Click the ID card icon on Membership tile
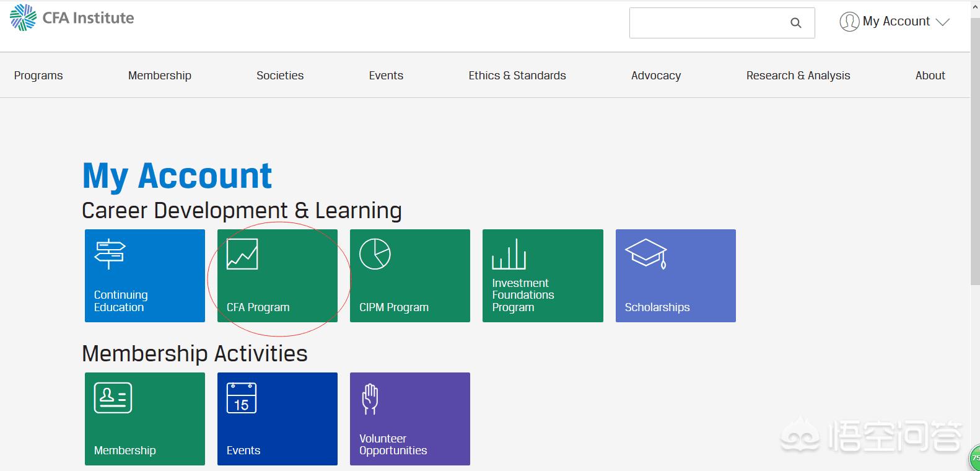 [113, 398]
